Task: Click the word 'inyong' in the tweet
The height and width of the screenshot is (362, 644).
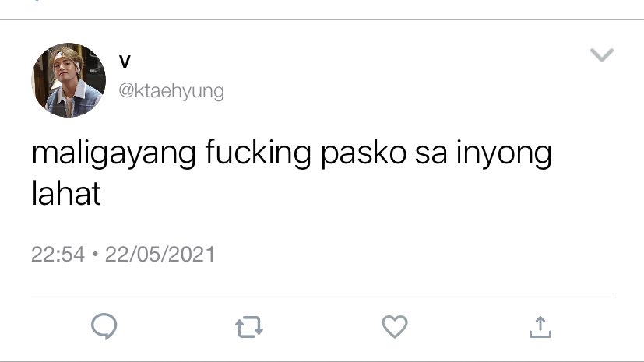Action: pos(504,153)
